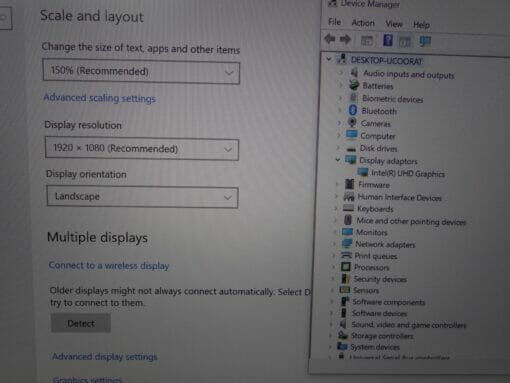
Task: Click the Processors category icon
Action: [x=346, y=267]
